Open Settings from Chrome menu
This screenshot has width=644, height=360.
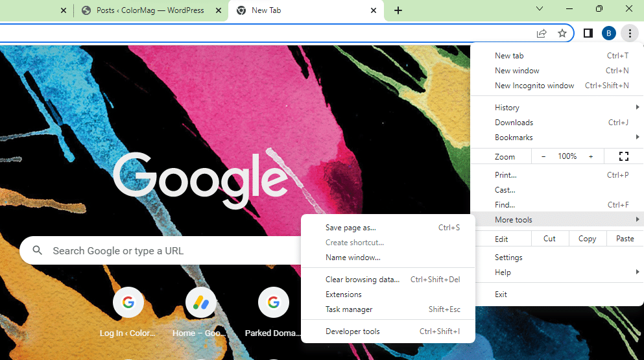tap(556, 258)
